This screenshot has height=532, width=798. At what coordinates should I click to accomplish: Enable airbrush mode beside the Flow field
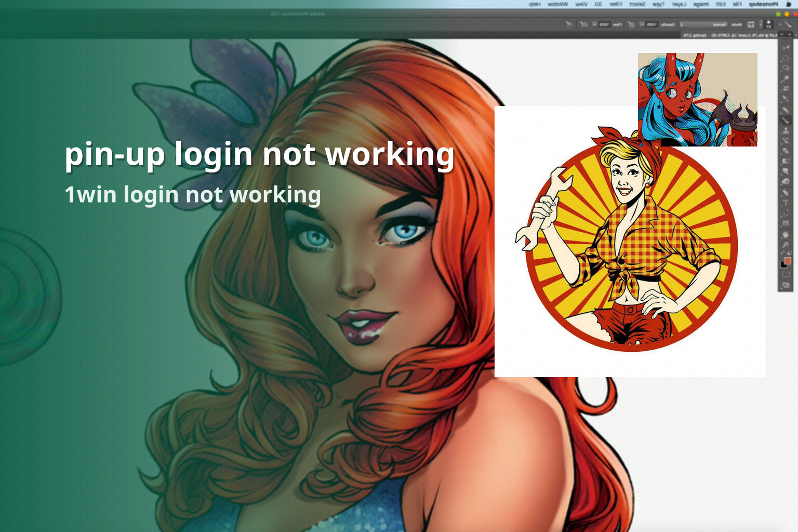pyautogui.click(x=583, y=24)
